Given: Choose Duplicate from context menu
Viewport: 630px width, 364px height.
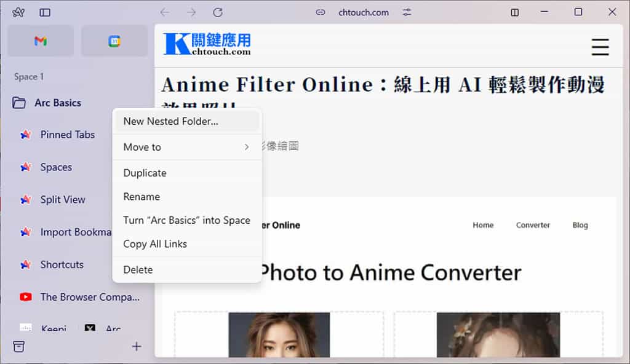Looking at the screenshot, I should point(187,173).
